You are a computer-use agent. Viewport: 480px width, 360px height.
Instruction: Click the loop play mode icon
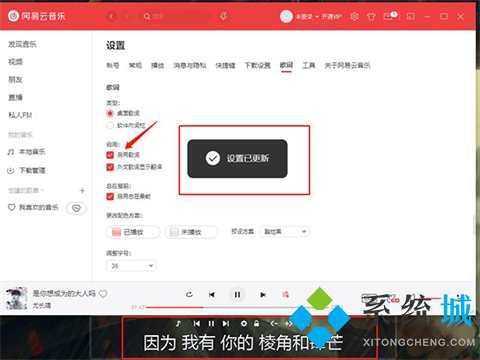click(189, 295)
